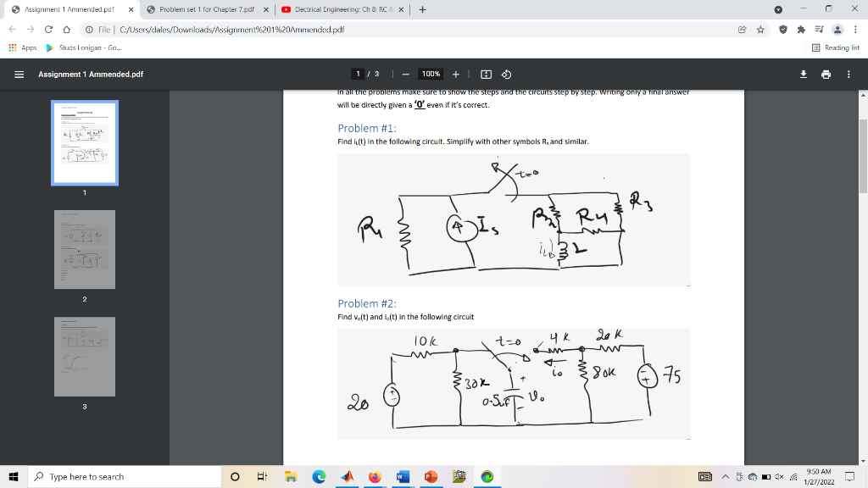Click the Fit to page icon
The height and width of the screenshot is (488, 868).
pos(487,74)
